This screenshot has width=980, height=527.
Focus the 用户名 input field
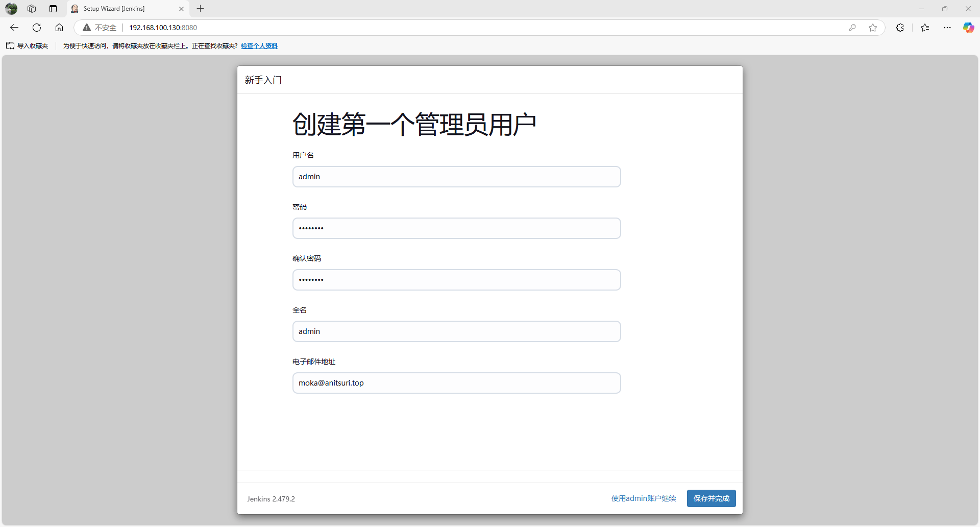pyautogui.click(x=456, y=177)
